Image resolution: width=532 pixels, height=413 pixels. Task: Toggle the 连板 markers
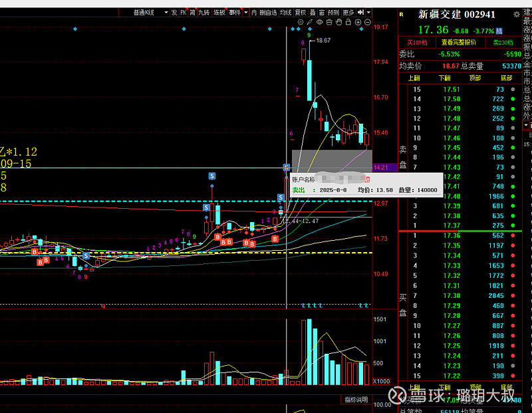(219, 13)
